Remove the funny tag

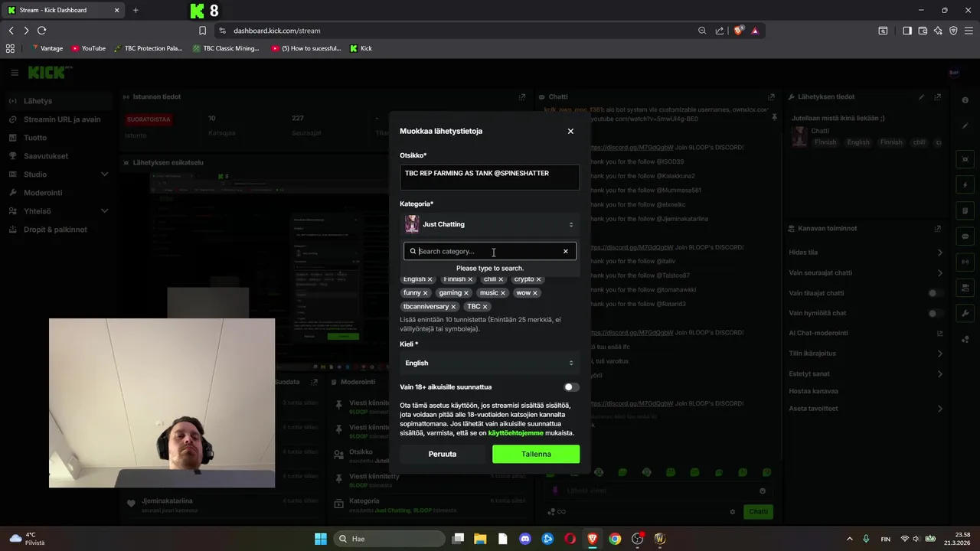pos(425,293)
